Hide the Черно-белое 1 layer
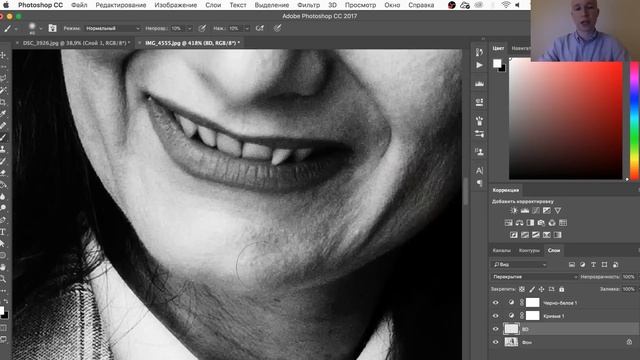This screenshot has height=360, width=640. [496, 303]
